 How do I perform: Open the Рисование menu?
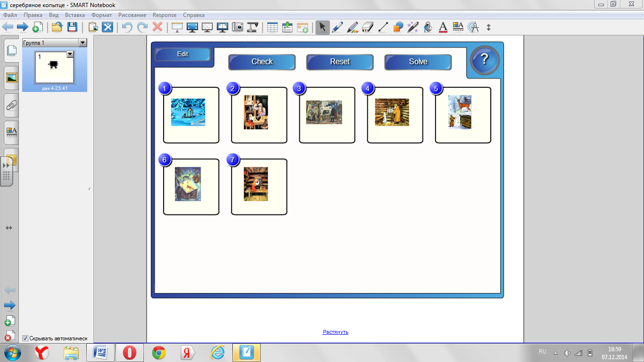(x=132, y=15)
